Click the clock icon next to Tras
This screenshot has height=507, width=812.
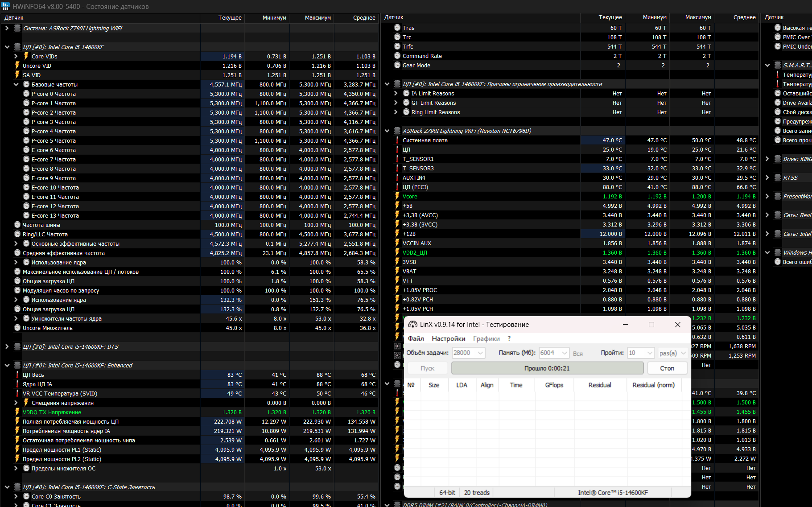397,28
